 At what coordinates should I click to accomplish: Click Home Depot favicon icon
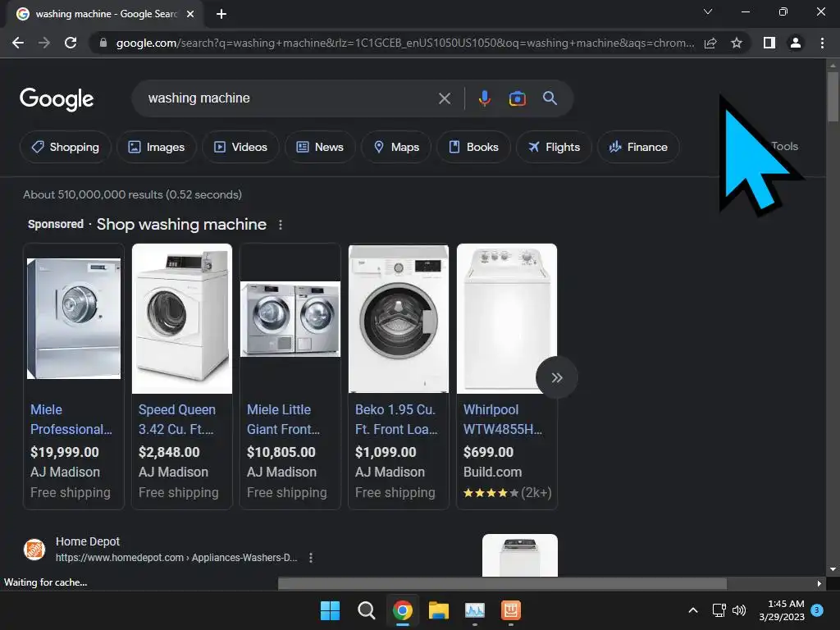click(x=34, y=550)
